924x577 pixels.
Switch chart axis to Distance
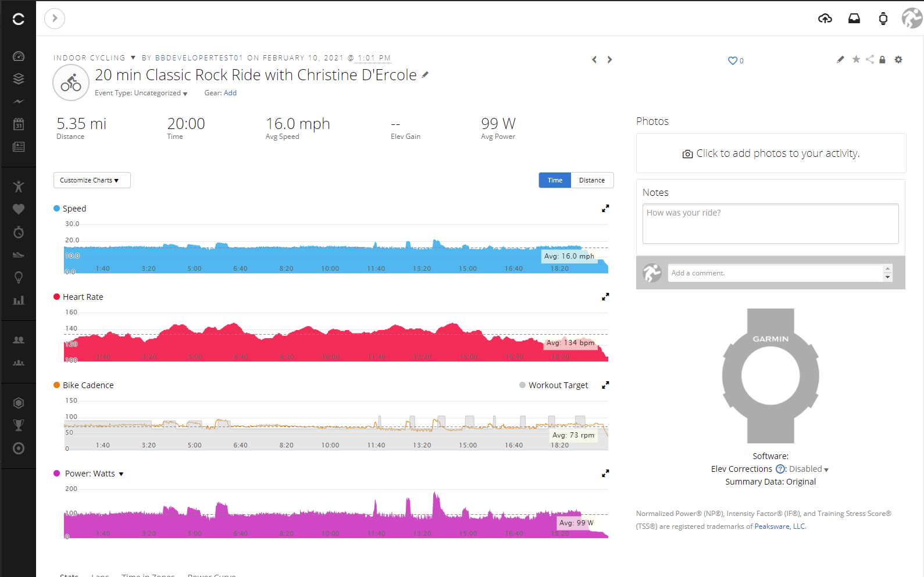click(x=591, y=180)
